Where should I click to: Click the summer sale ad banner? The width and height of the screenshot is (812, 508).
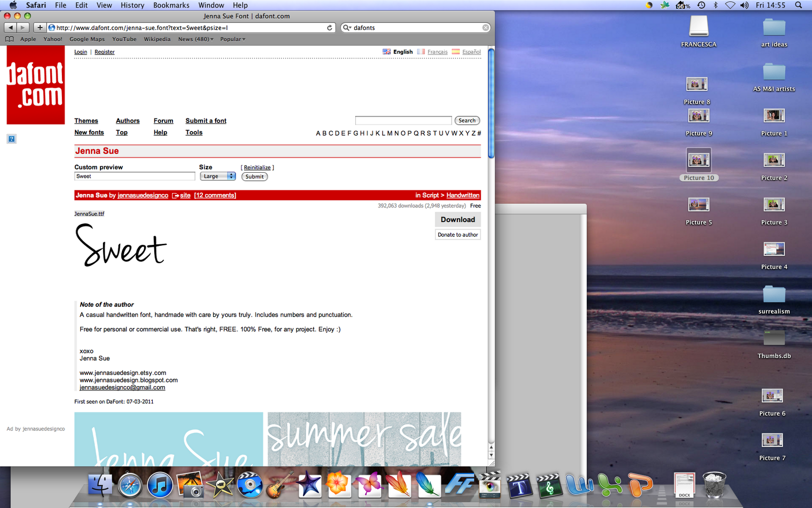(x=364, y=439)
